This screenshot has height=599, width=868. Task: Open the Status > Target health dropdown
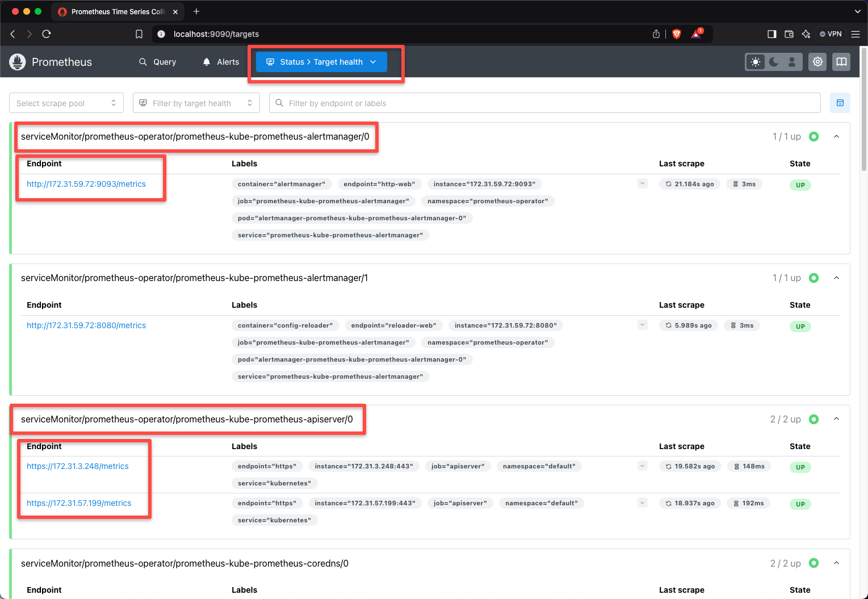(321, 62)
